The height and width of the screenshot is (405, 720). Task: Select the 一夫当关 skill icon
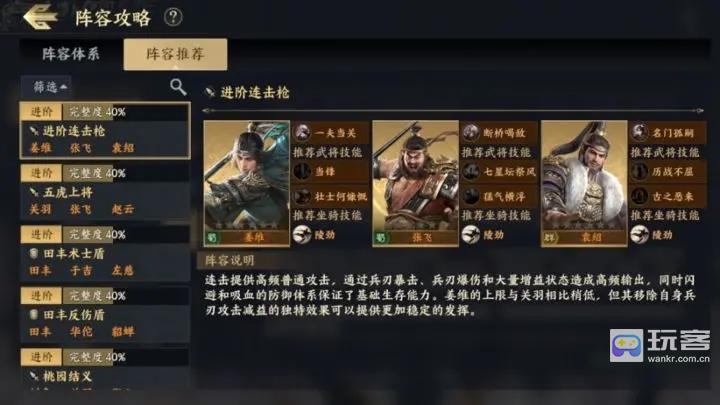pos(302,133)
